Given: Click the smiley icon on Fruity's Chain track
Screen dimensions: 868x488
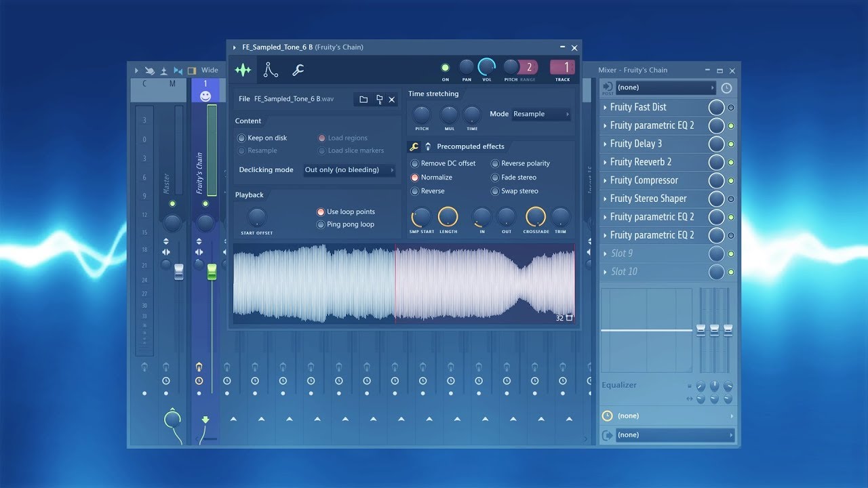Looking at the screenshot, I should [x=205, y=96].
